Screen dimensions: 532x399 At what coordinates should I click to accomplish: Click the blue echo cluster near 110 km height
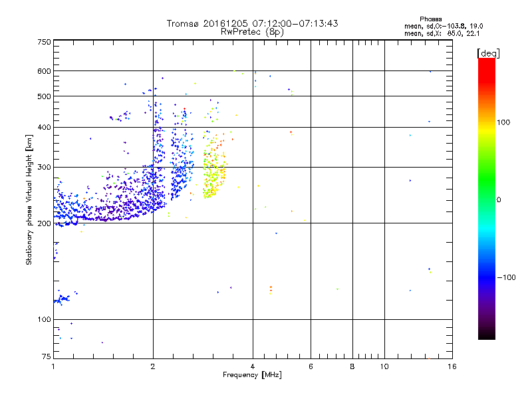62,300
